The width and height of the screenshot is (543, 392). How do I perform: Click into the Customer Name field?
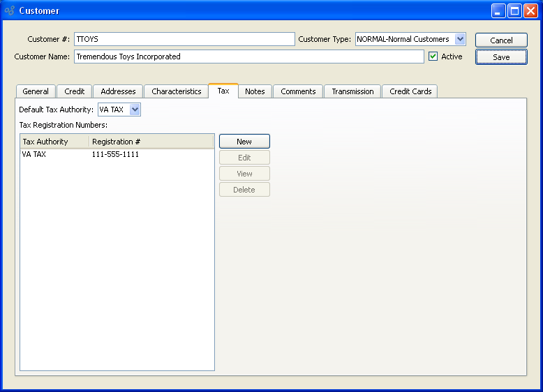coord(249,56)
